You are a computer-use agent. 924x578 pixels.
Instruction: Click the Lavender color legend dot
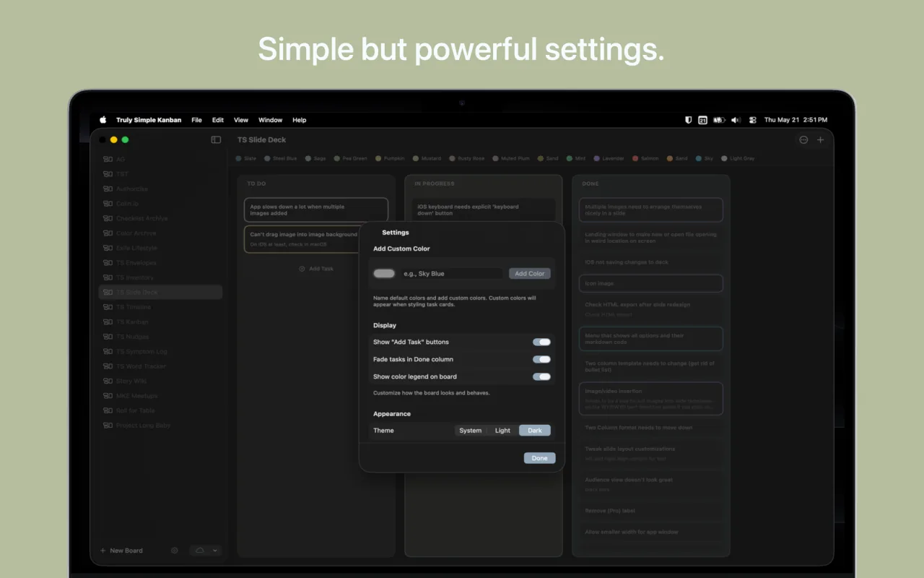coord(597,158)
